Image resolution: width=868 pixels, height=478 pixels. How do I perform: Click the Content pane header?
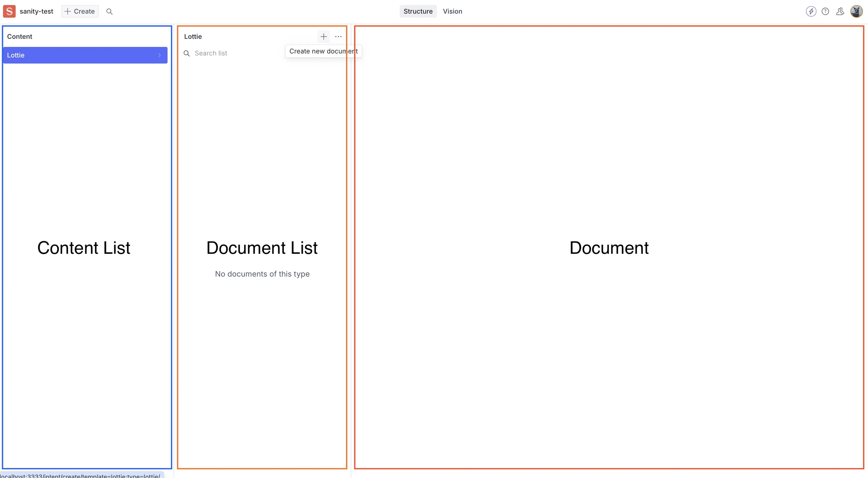(19, 36)
